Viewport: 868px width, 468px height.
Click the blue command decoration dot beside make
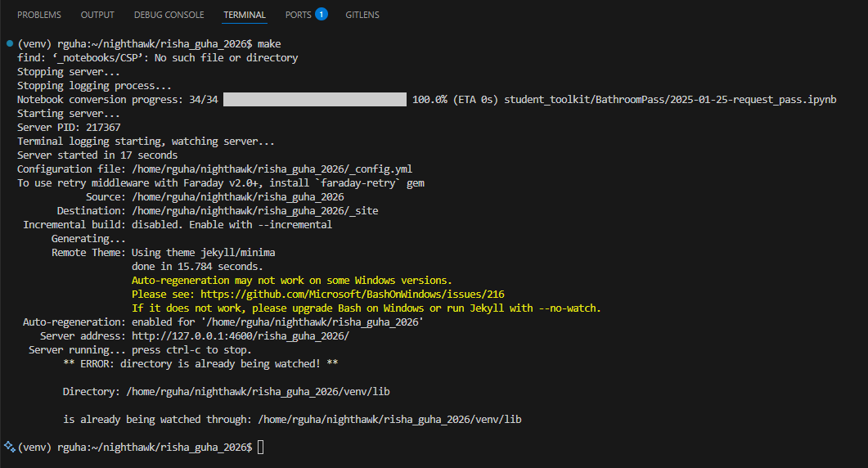(9, 43)
